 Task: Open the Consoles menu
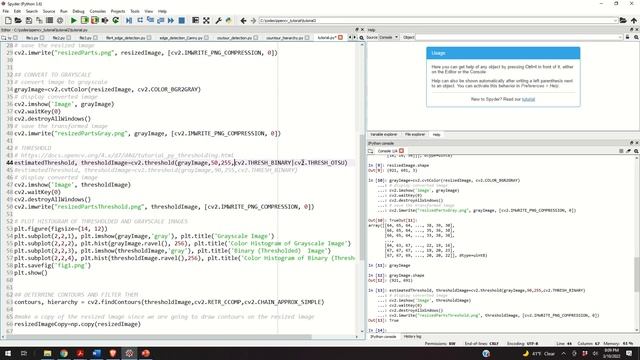click(98, 11)
